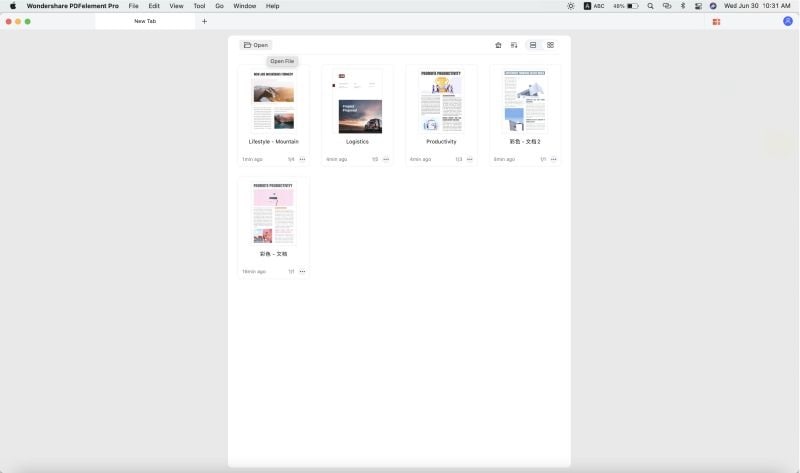Add a new tab with the plus button
The image size is (800, 473).
click(x=205, y=21)
